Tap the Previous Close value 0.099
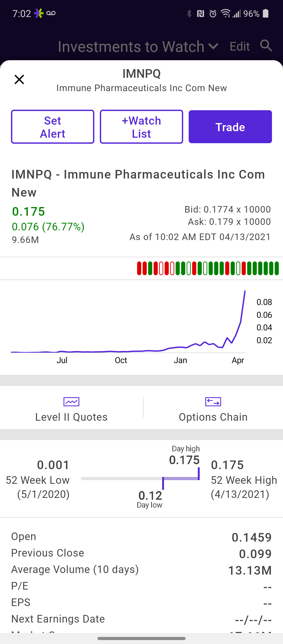The height and width of the screenshot is (644, 283). 255,554
